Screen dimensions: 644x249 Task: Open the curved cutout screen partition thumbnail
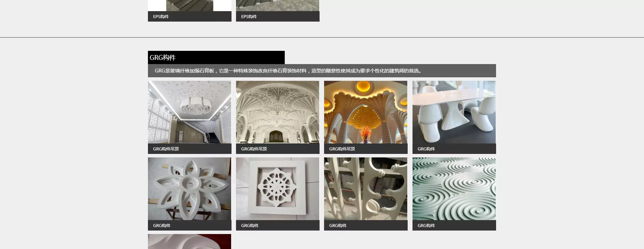(366, 189)
